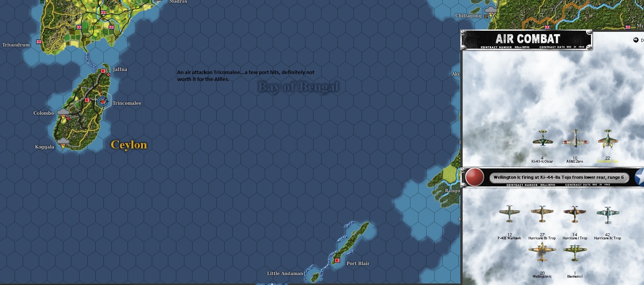This screenshot has width=644, height=285.
Task: Click the Jaffna map label
Action: [x=120, y=69]
